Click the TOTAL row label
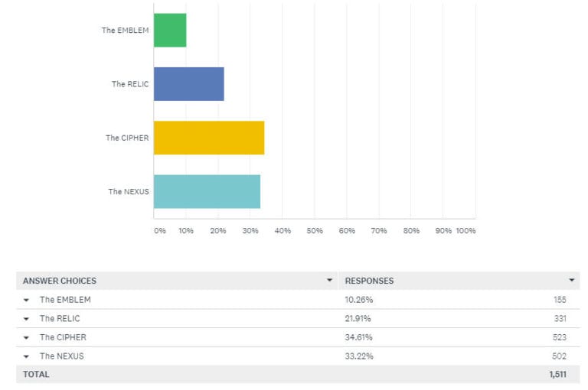The width and height of the screenshot is (588, 390). click(x=36, y=375)
